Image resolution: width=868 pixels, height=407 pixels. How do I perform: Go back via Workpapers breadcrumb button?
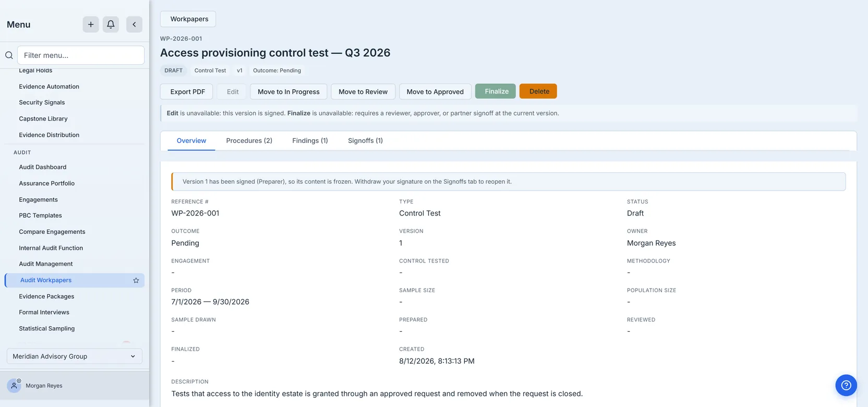point(188,19)
